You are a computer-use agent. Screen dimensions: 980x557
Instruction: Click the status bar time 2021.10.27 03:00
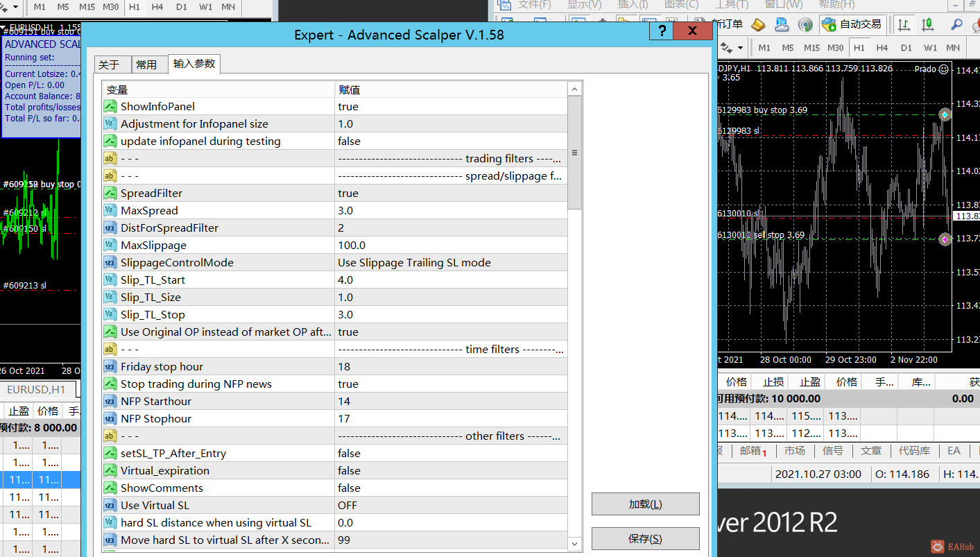coord(818,474)
